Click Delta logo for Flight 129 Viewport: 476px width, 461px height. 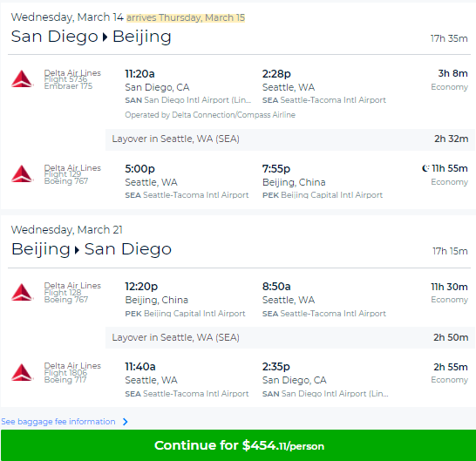point(22,174)
